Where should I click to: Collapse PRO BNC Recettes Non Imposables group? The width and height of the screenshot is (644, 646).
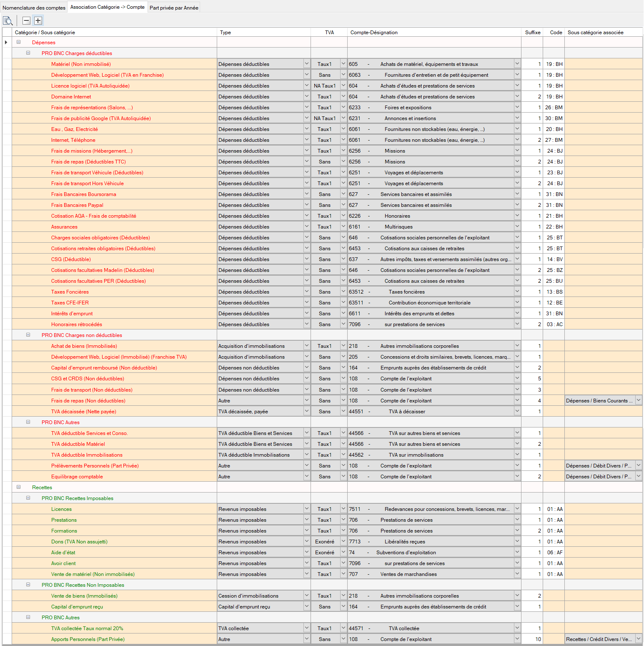coord(28,585)
